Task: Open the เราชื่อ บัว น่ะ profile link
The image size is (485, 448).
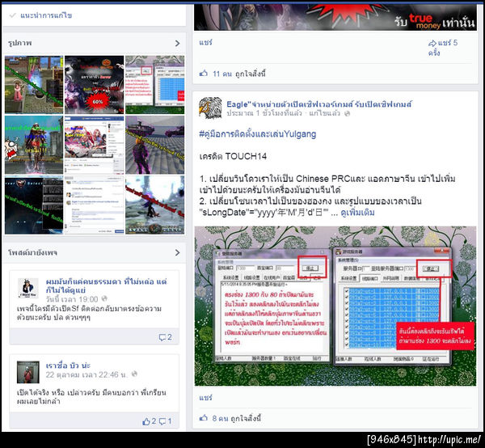Action: point(68,366)
